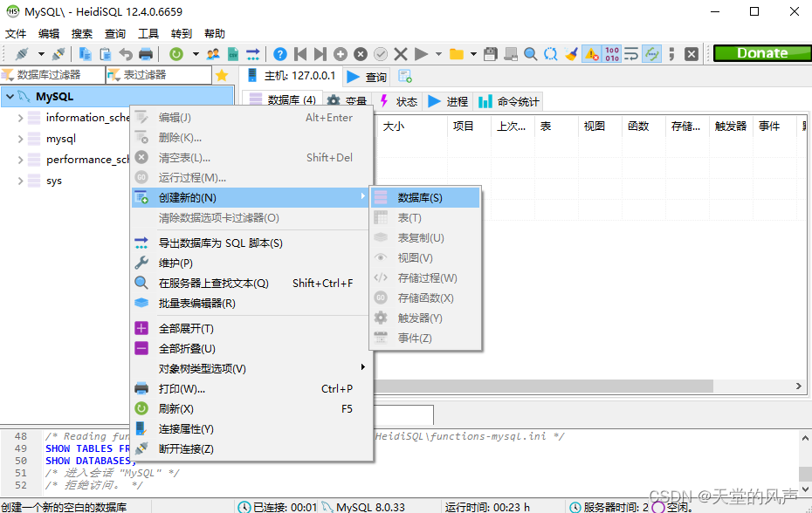Click the printer icon in the toolbar
The height and width of the screenshot is (513, 812).
pos(146,53)
